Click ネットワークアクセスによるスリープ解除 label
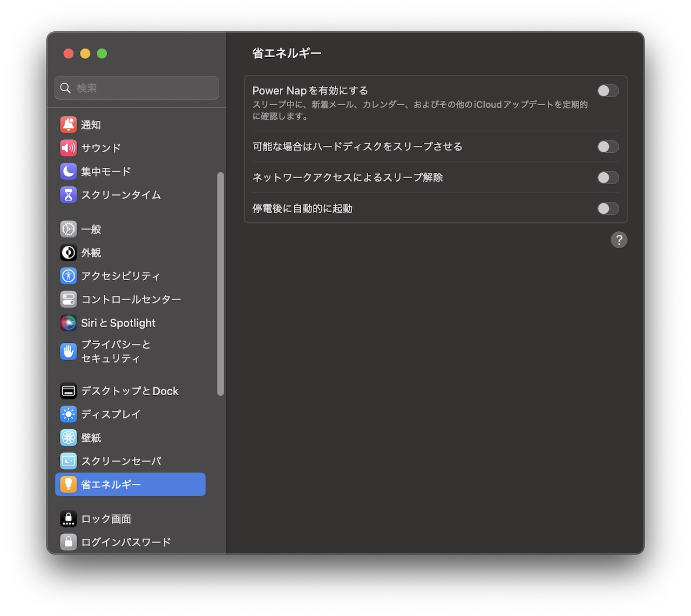 coord(348,178)
